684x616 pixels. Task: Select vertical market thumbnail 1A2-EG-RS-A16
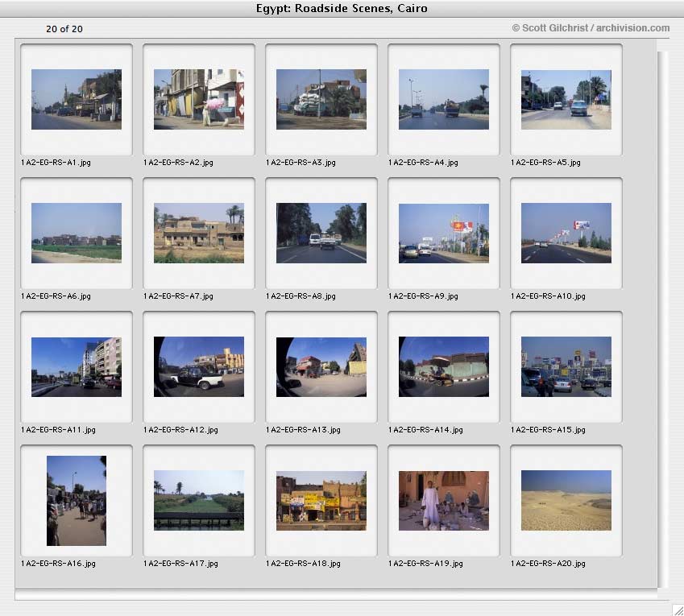77,501
